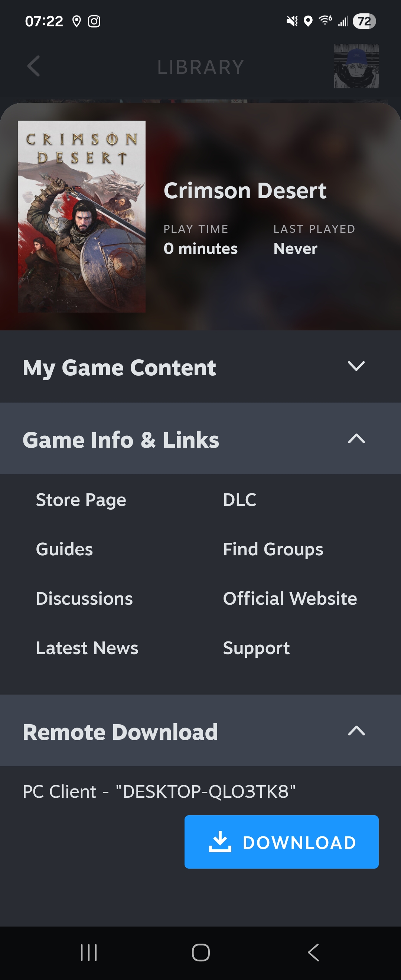
Task: Tap the Instagram notification icon in status bar
Action: click(x=94, y=21)
